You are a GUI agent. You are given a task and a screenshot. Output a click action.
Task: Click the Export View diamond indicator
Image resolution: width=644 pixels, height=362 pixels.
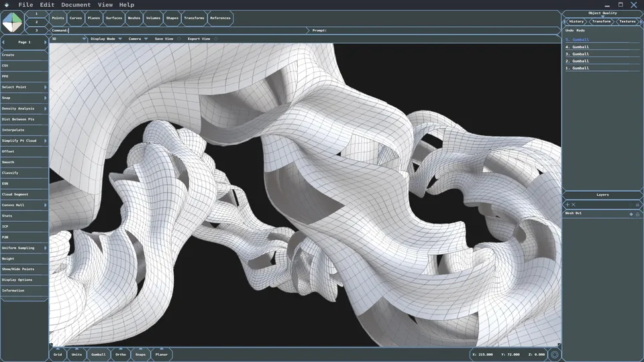click(x=215, y=39)
